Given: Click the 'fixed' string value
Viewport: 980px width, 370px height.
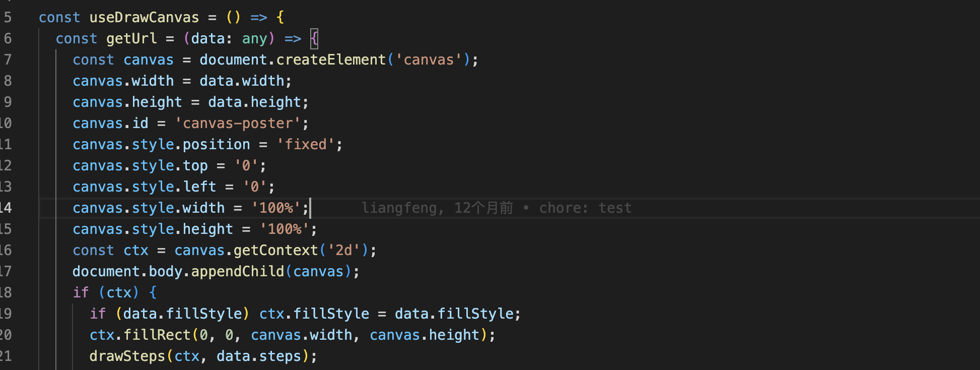Looking at the screenshot, I should [306, 145].
